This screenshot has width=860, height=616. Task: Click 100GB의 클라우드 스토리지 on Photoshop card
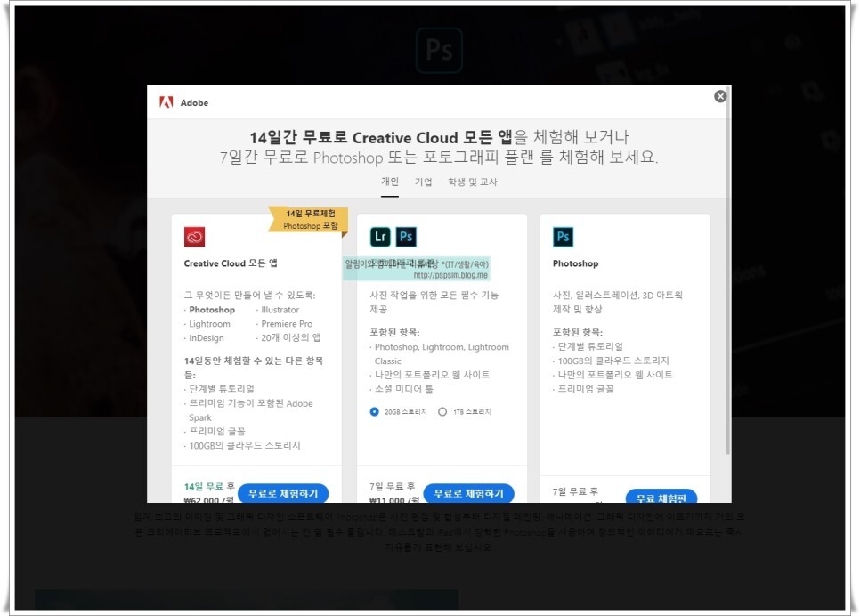pyautogui.click(x=613, y=361)
